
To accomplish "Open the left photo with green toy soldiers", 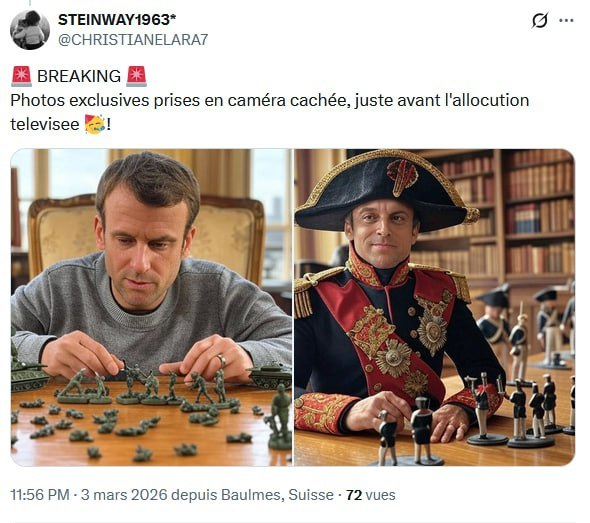I will [151, 307].
